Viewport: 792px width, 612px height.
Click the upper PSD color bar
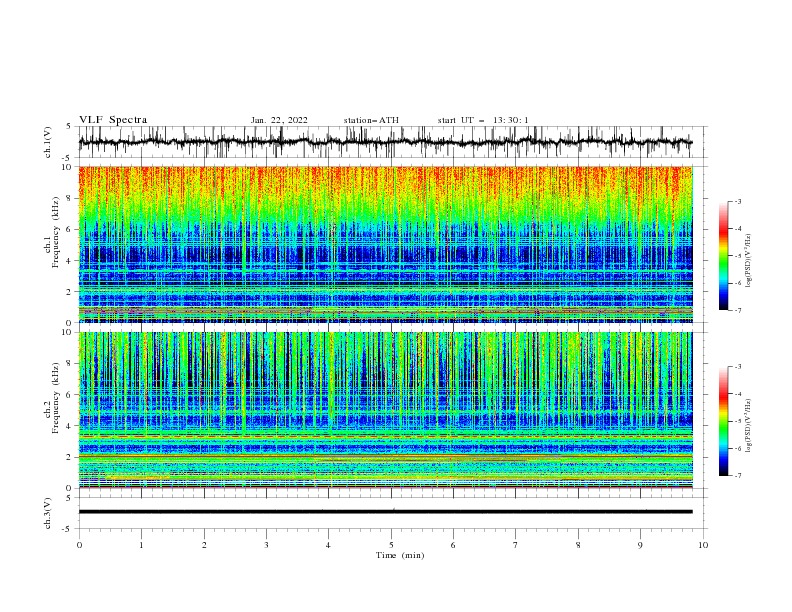point(724,256)
